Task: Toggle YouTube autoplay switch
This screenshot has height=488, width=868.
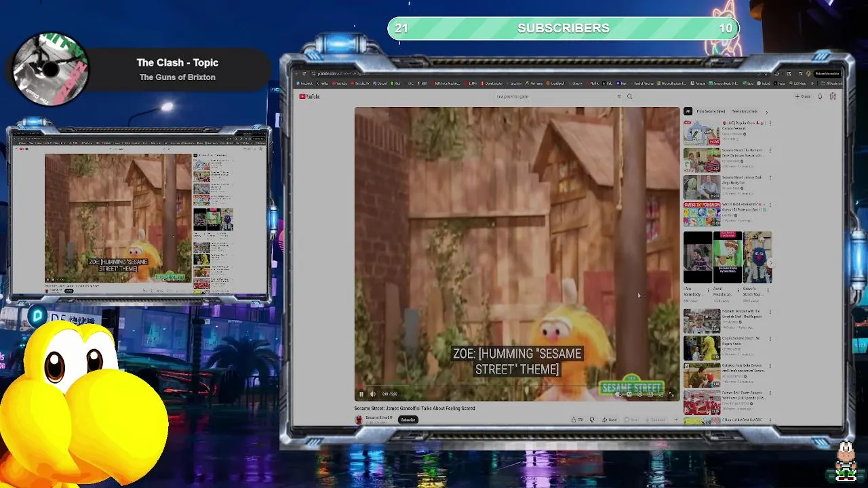Action: pos(618,394)
